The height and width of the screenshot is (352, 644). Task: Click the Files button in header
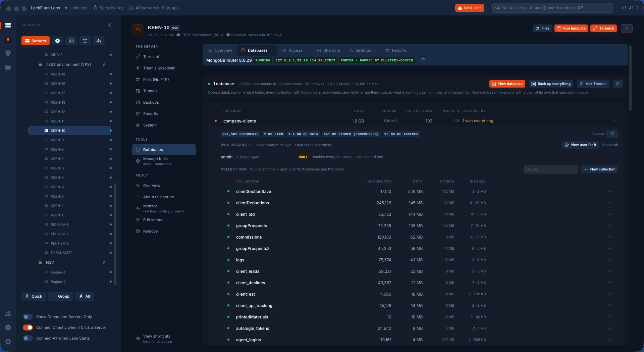click(x=542, y=29)
